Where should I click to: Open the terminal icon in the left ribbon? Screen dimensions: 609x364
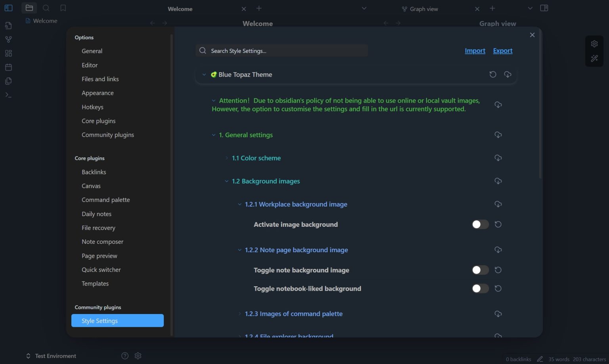[x=8, y=94]
